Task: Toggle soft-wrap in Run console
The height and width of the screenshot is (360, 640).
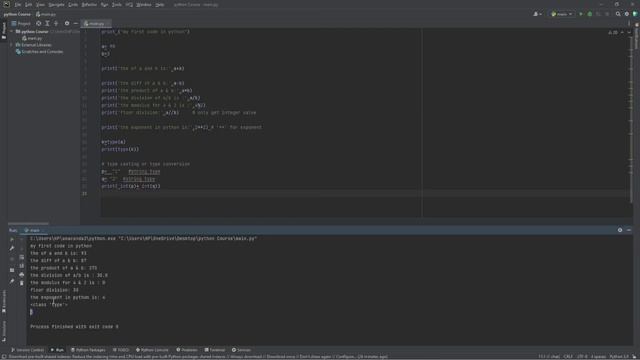Action: point(22,257)
